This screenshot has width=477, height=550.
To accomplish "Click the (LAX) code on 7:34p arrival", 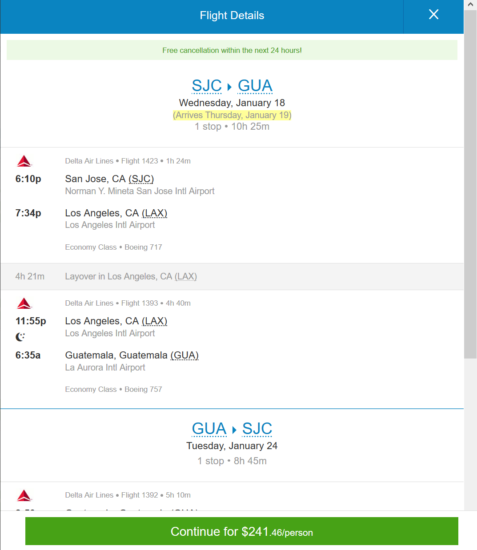I will [x=154, y=213].
